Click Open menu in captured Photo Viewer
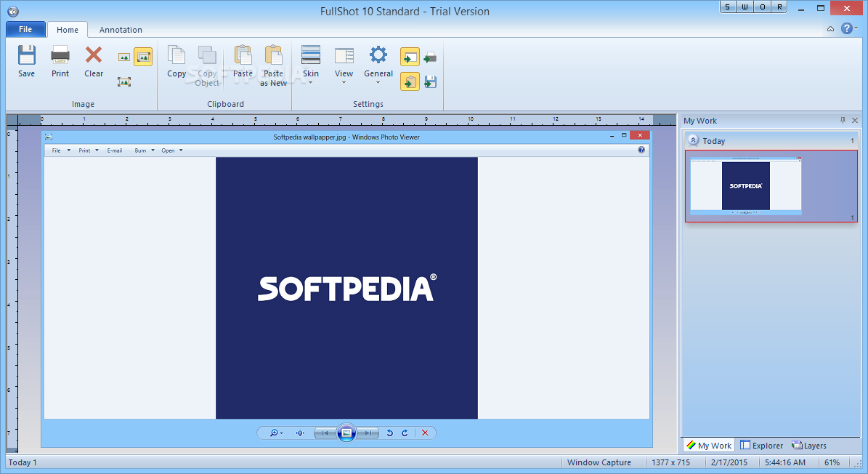This screenshot has height=474, width=868. [172, 150]
